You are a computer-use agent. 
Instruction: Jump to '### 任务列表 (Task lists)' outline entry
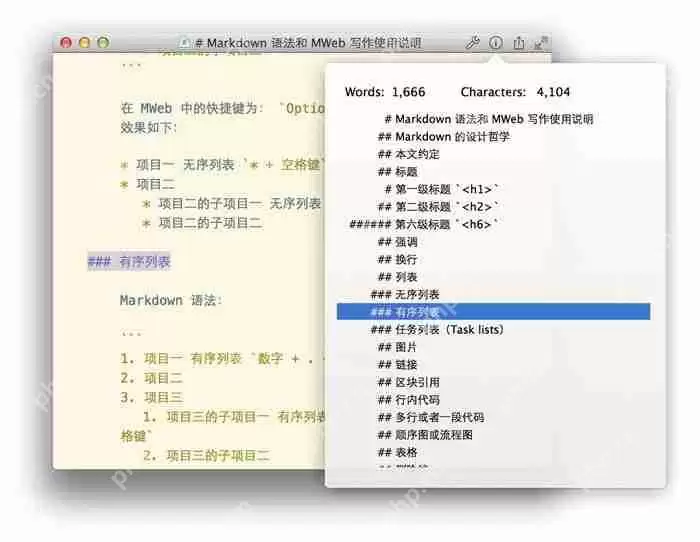click(x=437, y=329)
